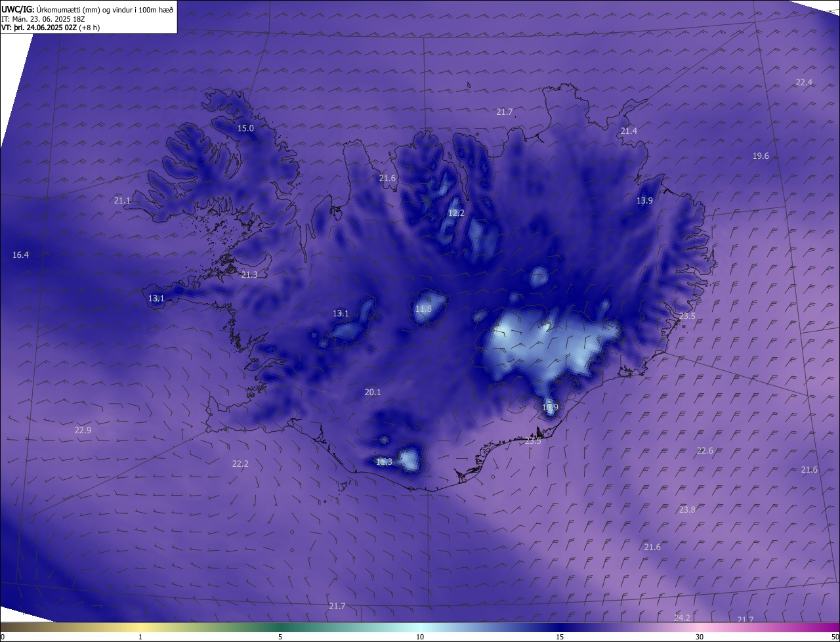The width and height of the screenshot is (840, 642).
Task: Click the 22.6 value label
Action: click(x=705, y=450)
